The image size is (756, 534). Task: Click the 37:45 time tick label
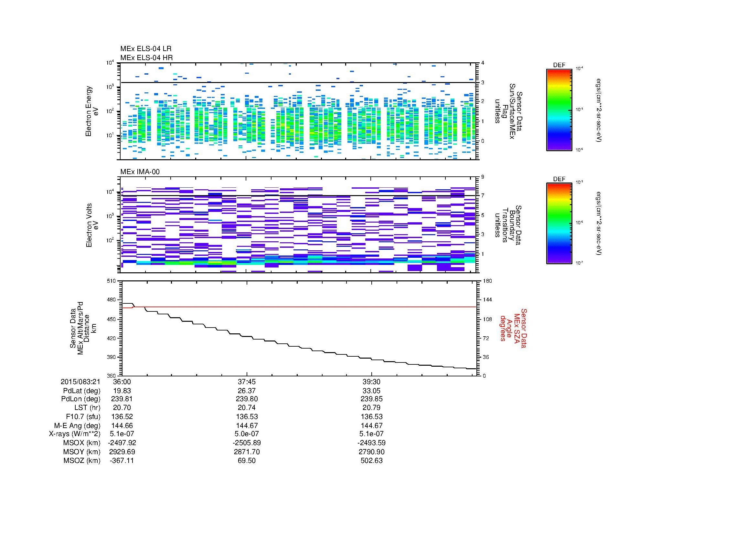click(x=247, y=382)
